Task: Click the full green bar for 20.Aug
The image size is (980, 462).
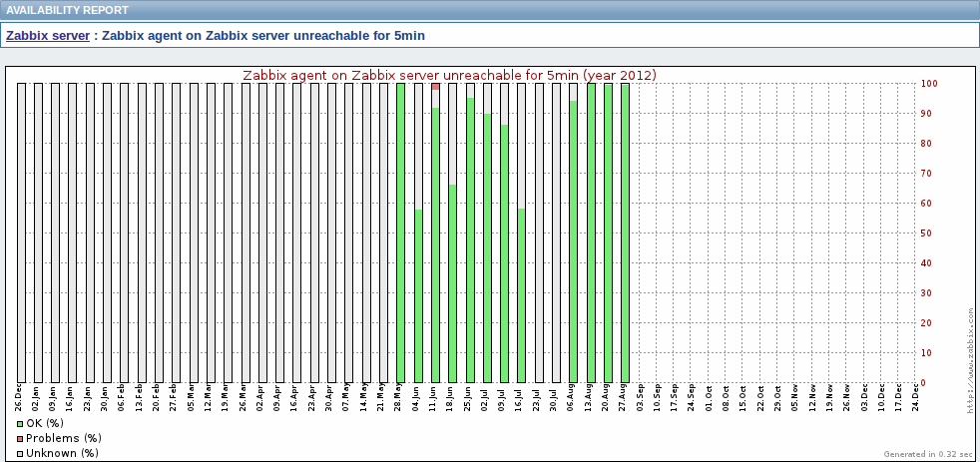Action: click(x=608, y=232)
